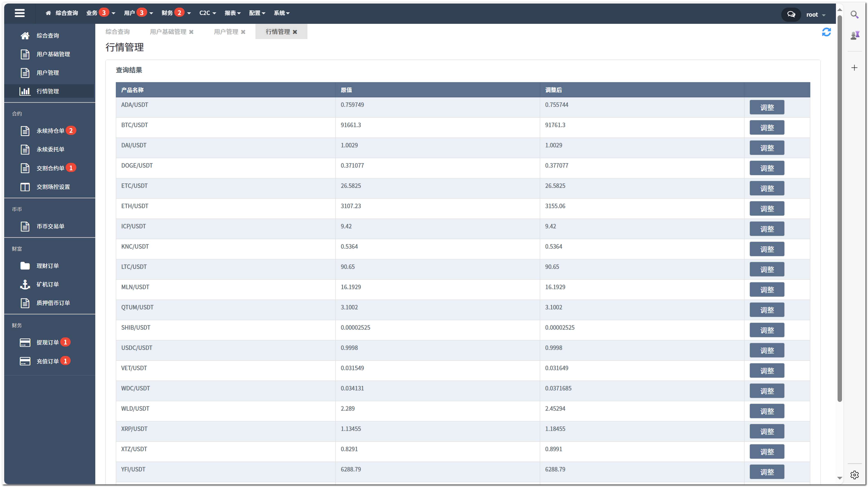The width and height of the screenshot is (868, 487).
Task: Click the 理财订单 folder icon
Action: [25, 266]
